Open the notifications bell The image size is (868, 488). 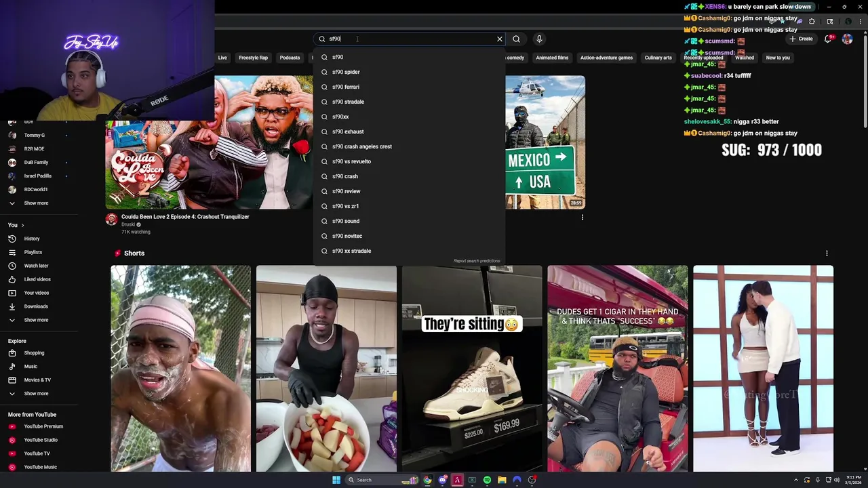(x=828, y=39)
